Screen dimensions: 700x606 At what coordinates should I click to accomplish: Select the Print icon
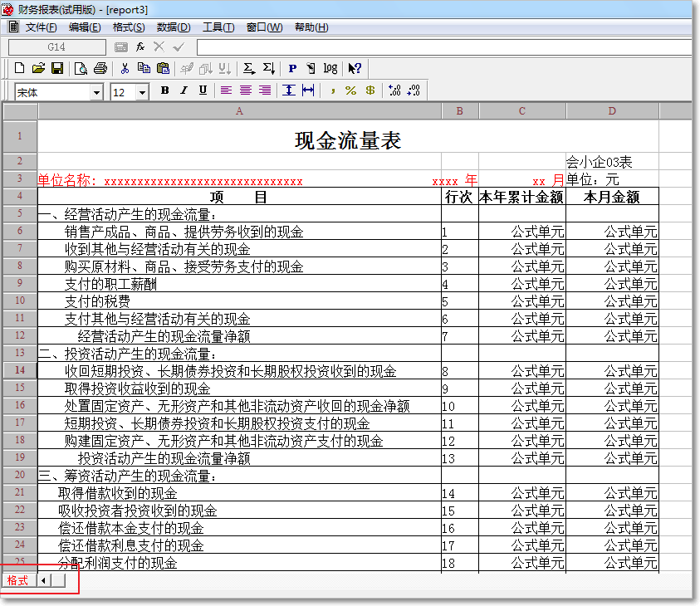point(99,68)
